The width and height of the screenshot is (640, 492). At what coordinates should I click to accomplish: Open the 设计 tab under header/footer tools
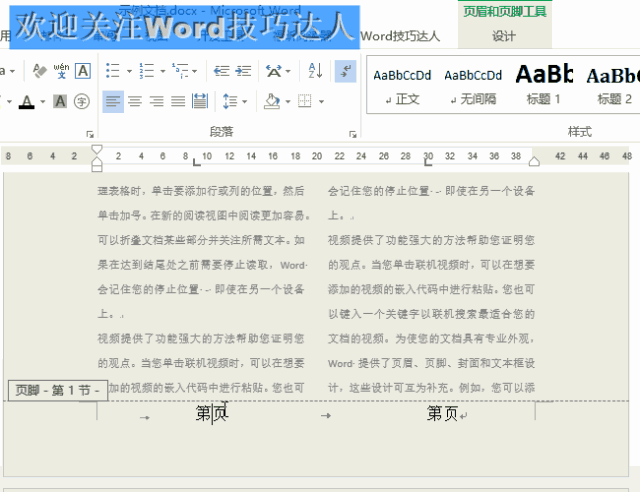(504, 36)
